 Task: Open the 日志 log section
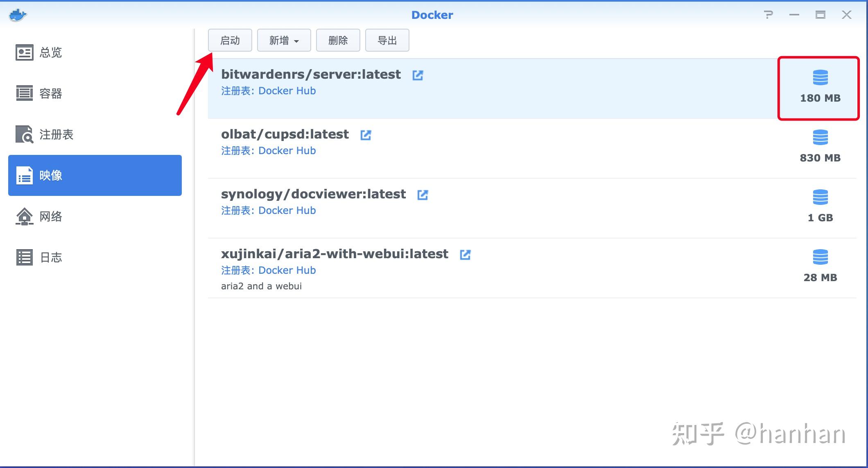95,257
